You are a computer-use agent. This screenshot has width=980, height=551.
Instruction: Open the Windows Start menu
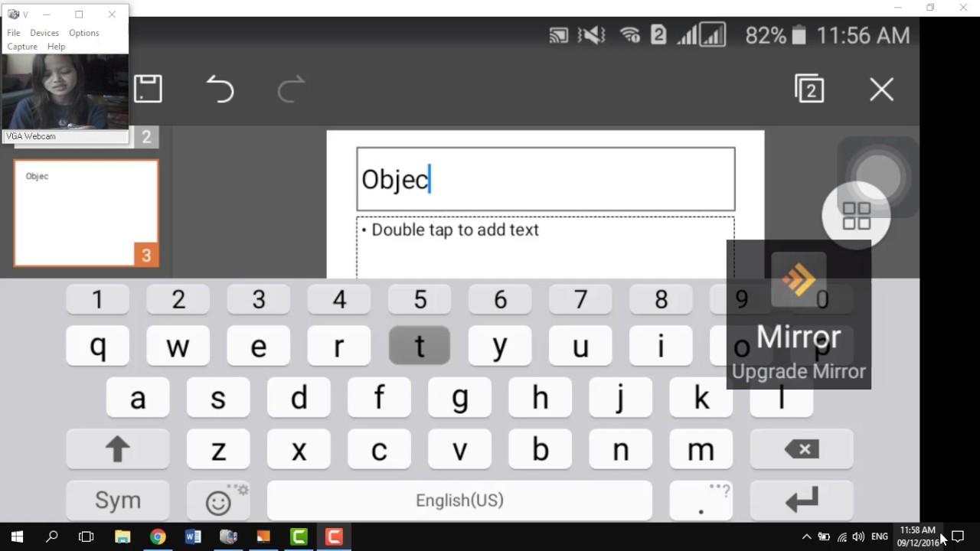click(17, 537)
